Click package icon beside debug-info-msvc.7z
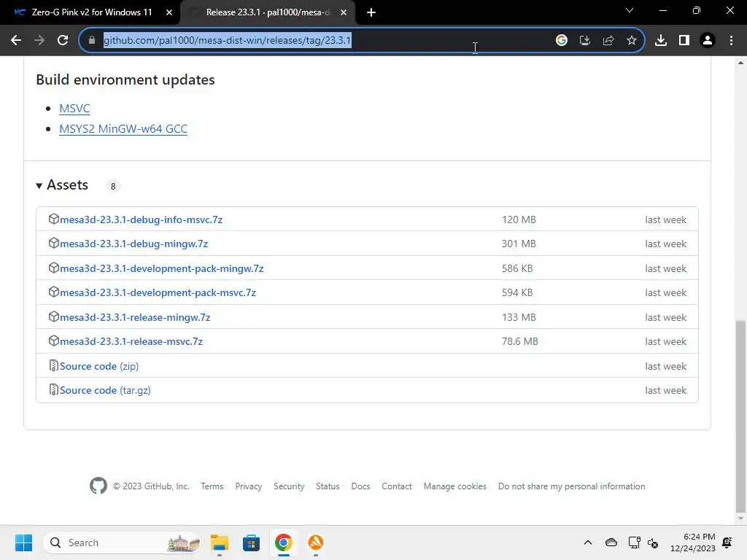 [x=54, y=219]
